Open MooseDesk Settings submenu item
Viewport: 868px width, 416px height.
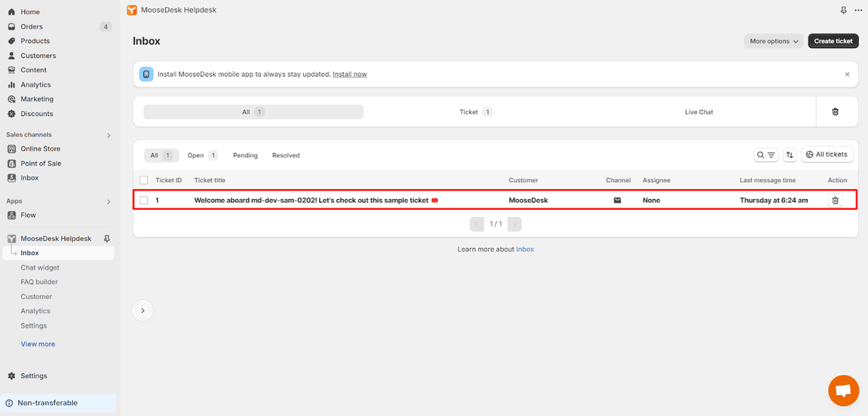click(34, 325)
